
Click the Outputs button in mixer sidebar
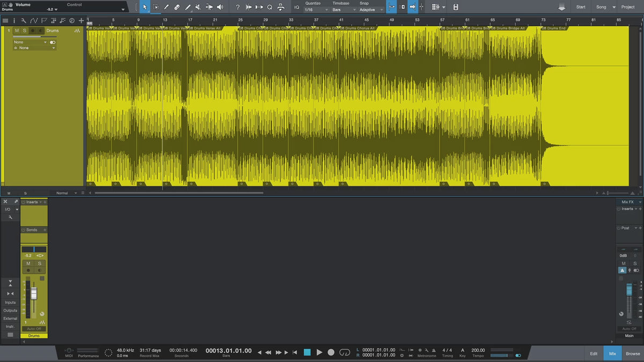point(10,311)
